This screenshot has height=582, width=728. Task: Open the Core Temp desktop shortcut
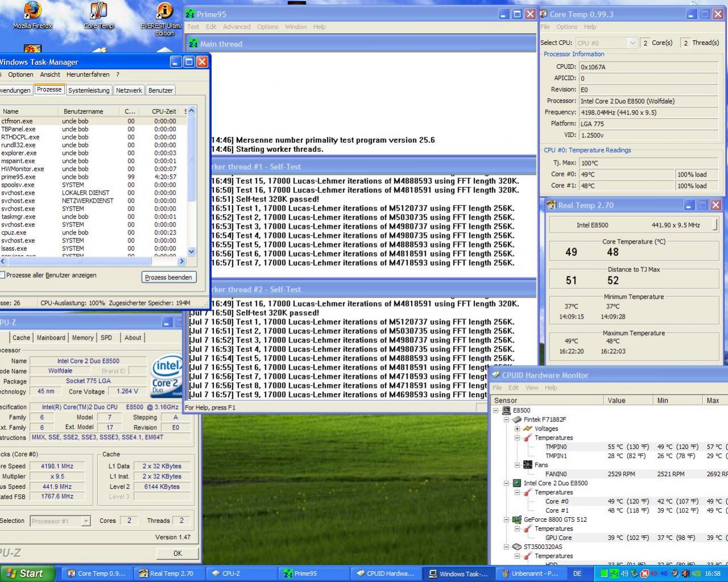(98, 16)
